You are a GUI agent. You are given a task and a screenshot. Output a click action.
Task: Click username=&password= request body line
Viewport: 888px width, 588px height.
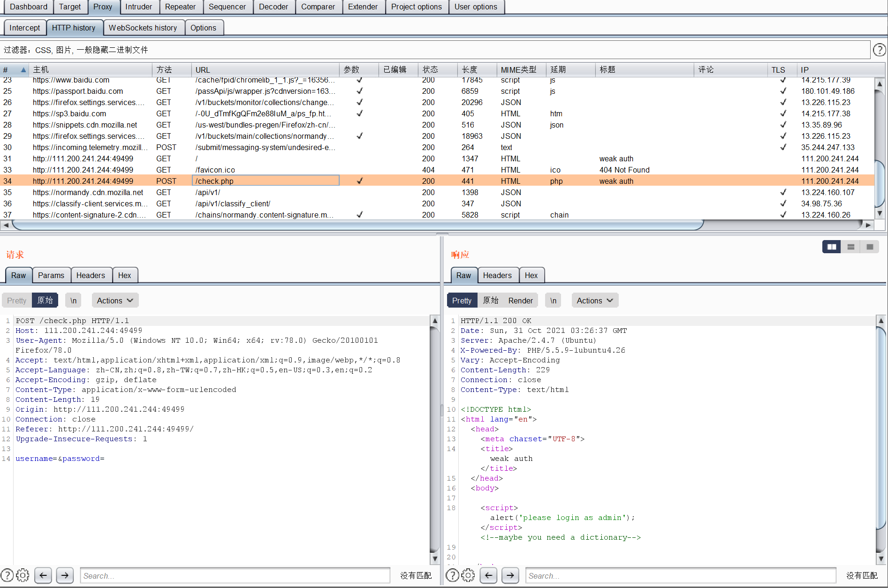(60, 459)
